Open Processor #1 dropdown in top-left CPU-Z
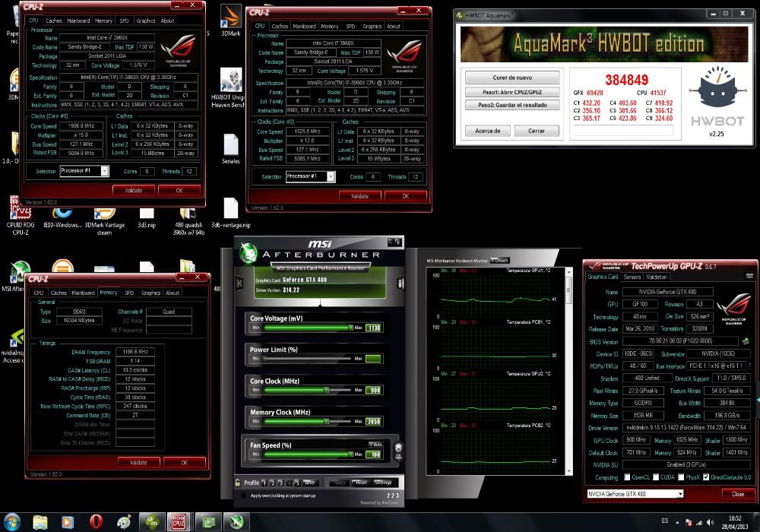760x532 pixels. (x=104, y=170)
